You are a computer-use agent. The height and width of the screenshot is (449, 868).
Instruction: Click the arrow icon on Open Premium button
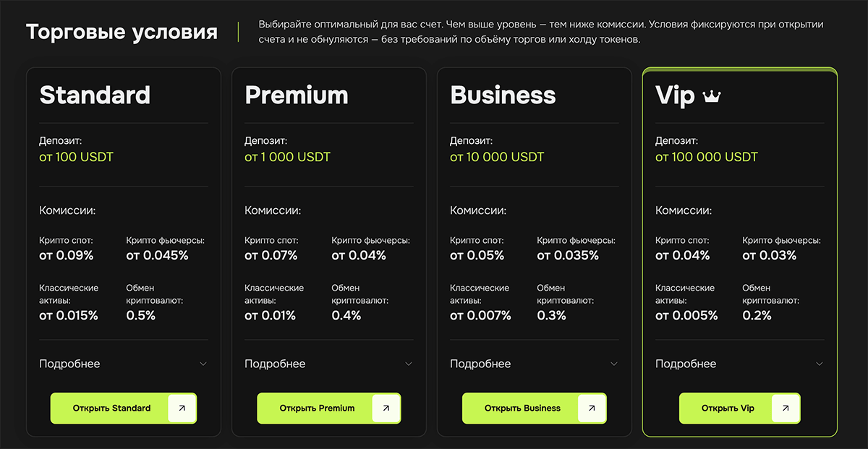click(386, 409)
